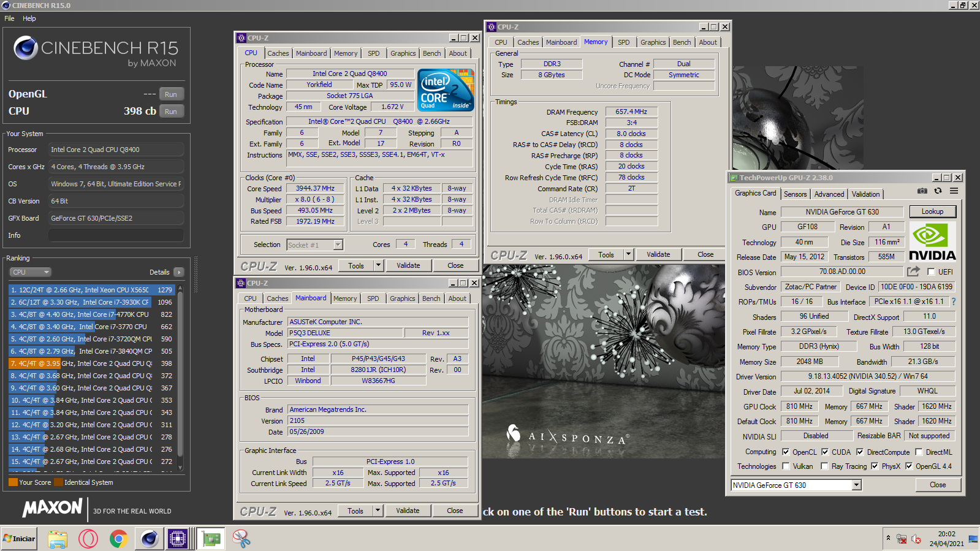Click the MAXON logo at bottom
980x551 pixels.
(x=53, y=507)
